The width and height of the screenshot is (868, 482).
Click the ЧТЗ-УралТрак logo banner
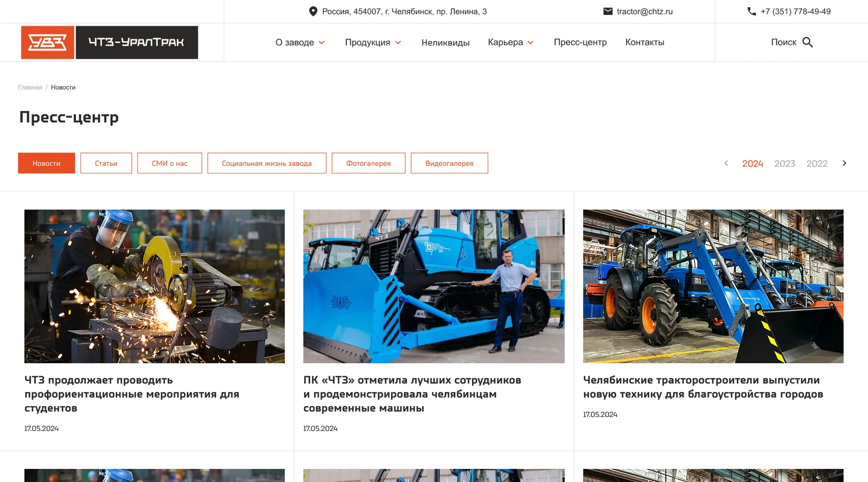[137, 42]
